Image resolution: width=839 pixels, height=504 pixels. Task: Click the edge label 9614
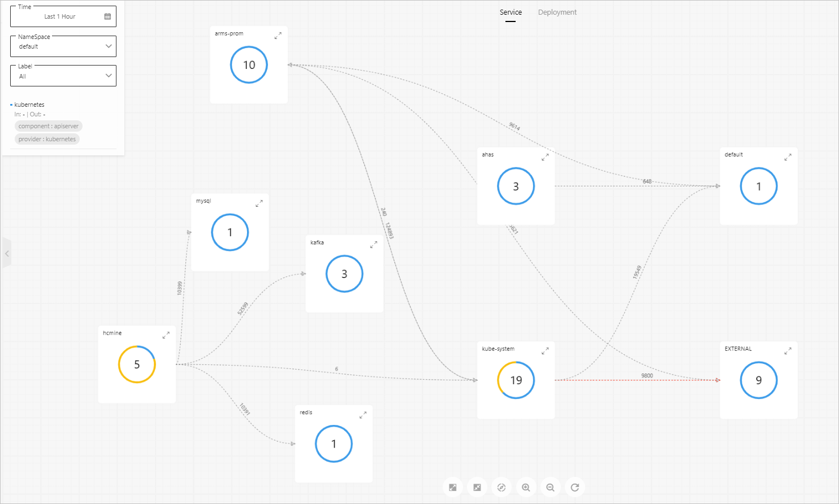(x=514, y=127)
